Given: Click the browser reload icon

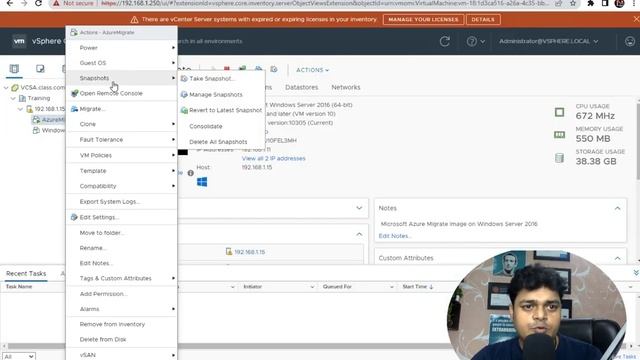Looking at the screenshot, I should pyautogui.click(x=38, y=3).
